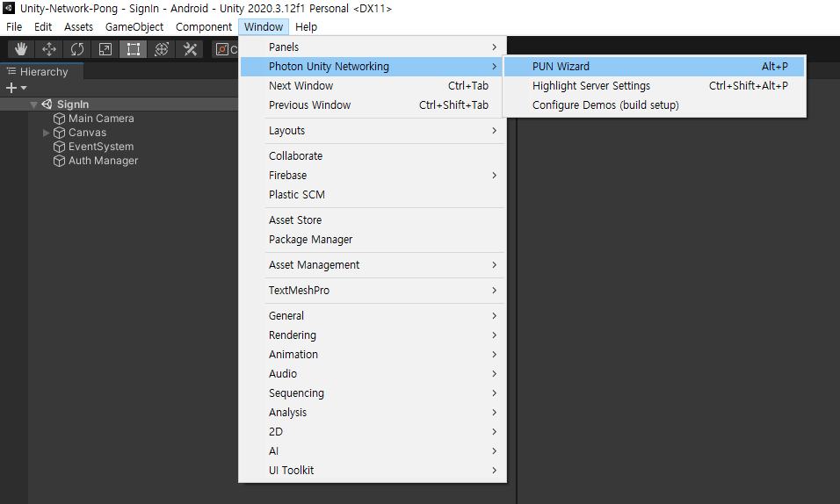840x504 pixels.
Task: Choose Configure Demos (build setup)
Action: coord(654,105)
